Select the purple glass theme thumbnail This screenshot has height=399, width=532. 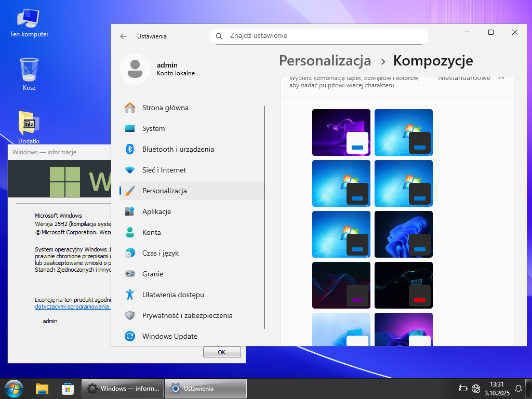pos(341,132)
